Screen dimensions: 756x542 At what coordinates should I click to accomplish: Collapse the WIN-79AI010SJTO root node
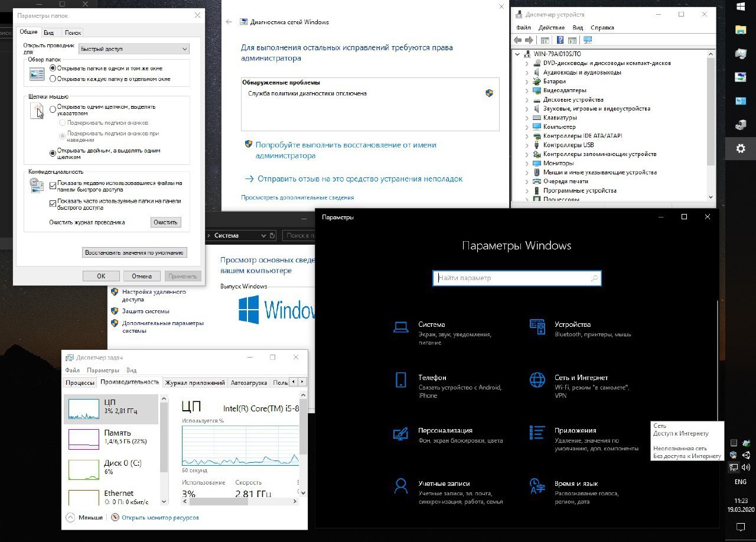(x=518, y=54)
